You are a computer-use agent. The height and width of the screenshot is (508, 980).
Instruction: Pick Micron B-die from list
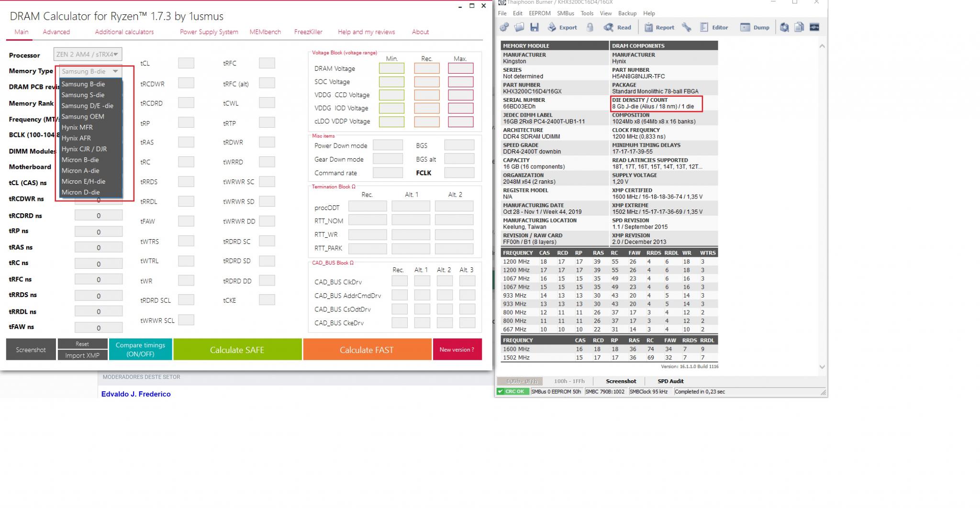(x=91, y=160)
